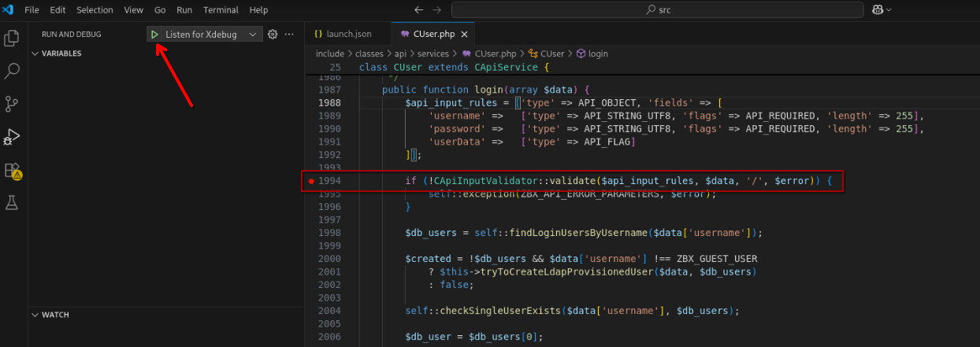Click the RUN AND DEBUG panel title

[71, 35]
